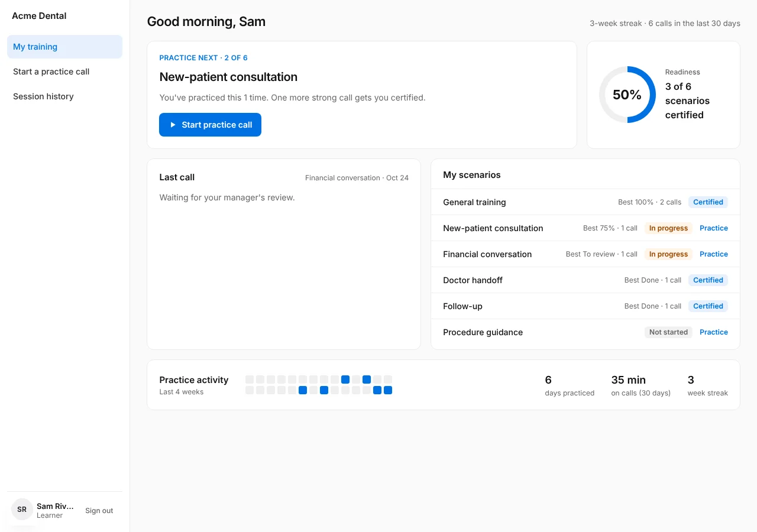Viewport: 757px width, 532px height.
Task: Click the Sam Riv... user name
Action: point(55,506)
